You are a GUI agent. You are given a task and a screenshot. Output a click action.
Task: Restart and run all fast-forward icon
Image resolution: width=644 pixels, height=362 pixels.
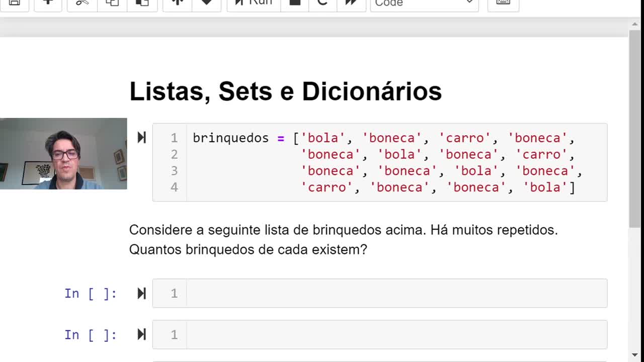(x=351, y=3)
